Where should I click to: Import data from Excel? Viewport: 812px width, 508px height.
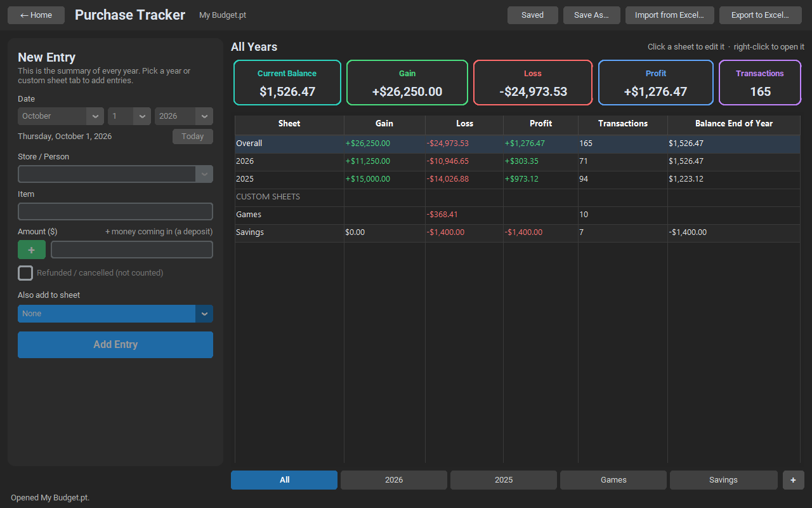669,15
